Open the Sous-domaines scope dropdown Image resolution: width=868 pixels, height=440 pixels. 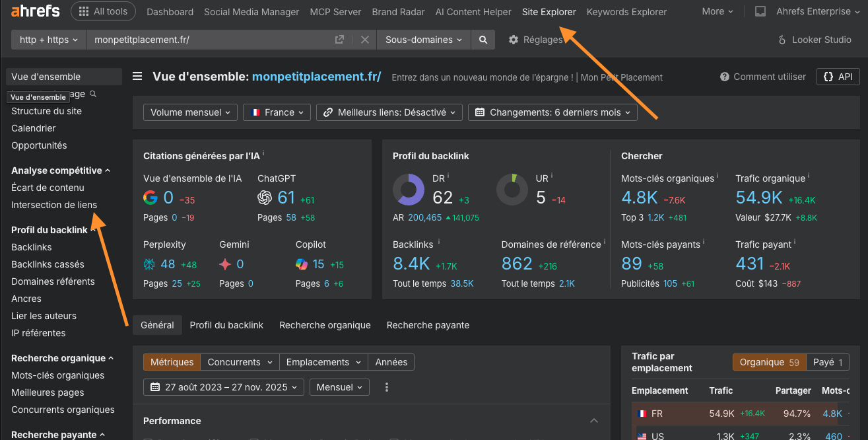(x=423, y=40)
